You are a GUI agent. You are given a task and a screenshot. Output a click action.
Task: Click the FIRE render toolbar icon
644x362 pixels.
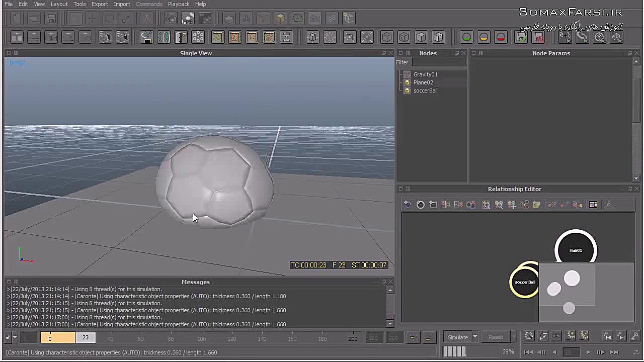[x=188, y=19]
